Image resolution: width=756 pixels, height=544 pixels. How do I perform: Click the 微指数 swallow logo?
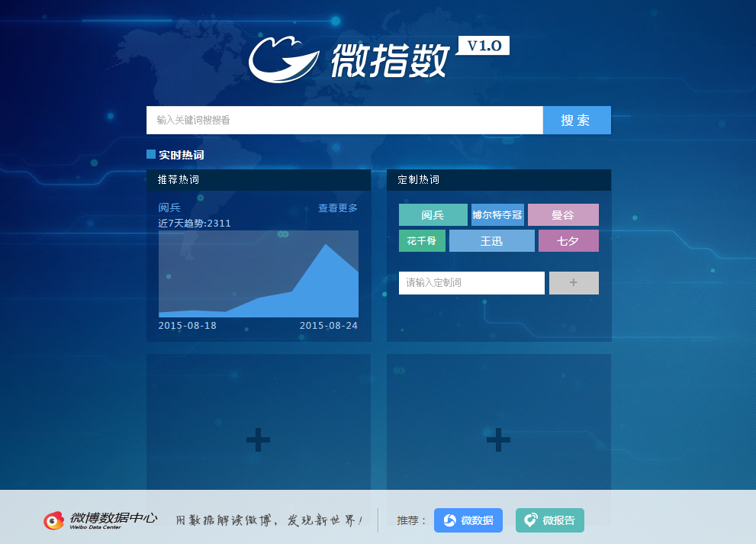[284, 59]
